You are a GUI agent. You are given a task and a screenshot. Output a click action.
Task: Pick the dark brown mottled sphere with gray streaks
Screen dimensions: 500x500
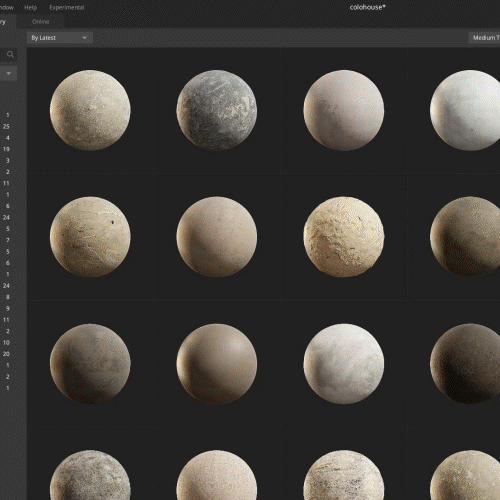[90, 364]
